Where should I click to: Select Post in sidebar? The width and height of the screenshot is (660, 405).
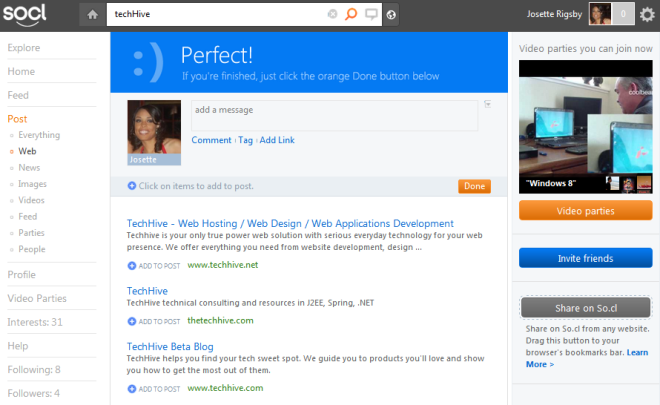coord(17,119)
